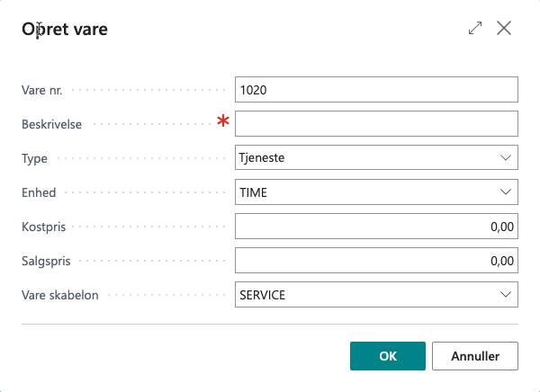Click the red required-field asterisk
This screenshot has width=540, height=392.
coord(223,123)
